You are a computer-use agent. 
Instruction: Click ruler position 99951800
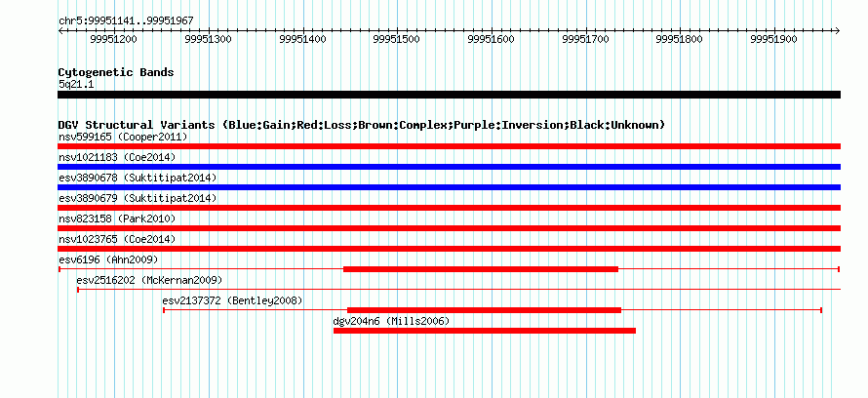point(679,40)
